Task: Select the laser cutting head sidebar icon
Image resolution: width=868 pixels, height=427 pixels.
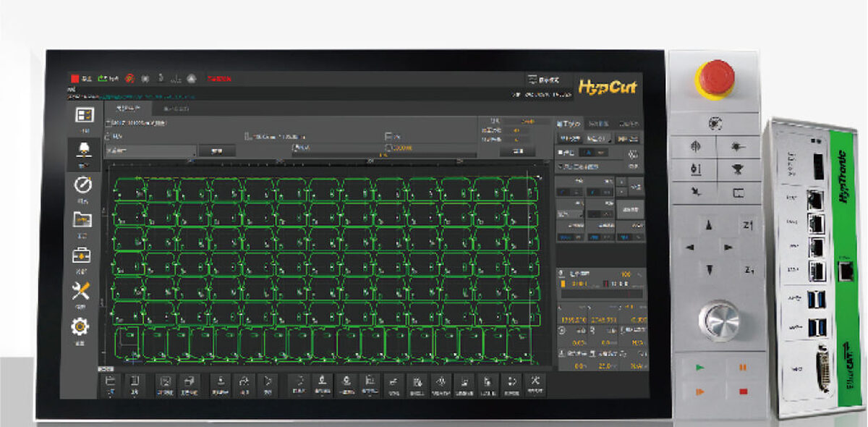Action: (83, 150)
